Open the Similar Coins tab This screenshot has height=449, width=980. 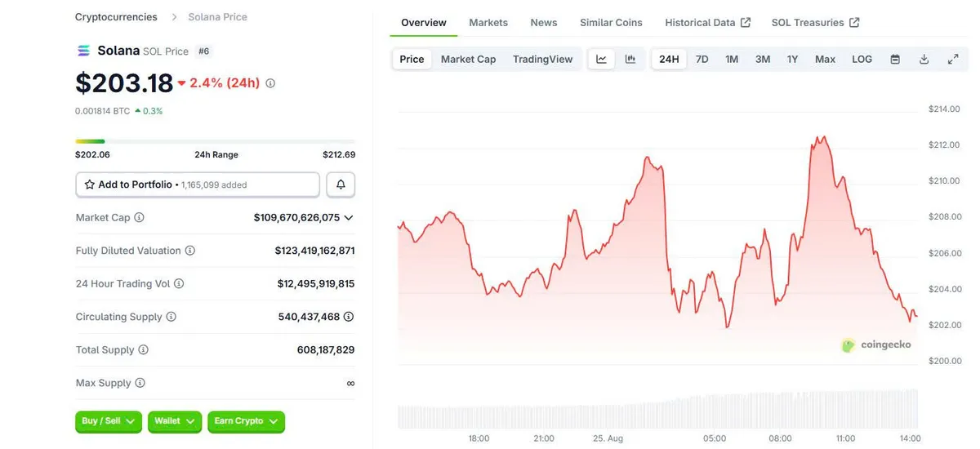point(611,23)
